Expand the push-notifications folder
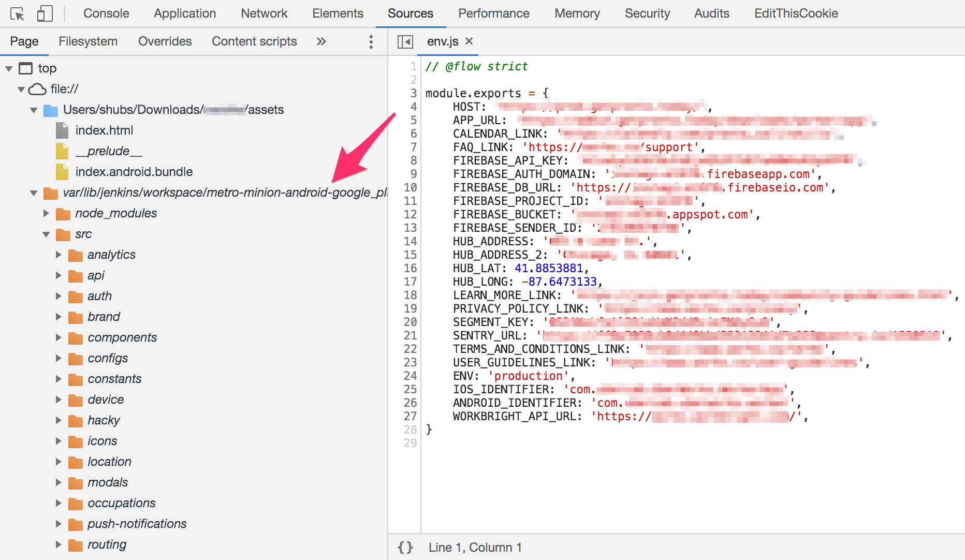 point(59,524)
